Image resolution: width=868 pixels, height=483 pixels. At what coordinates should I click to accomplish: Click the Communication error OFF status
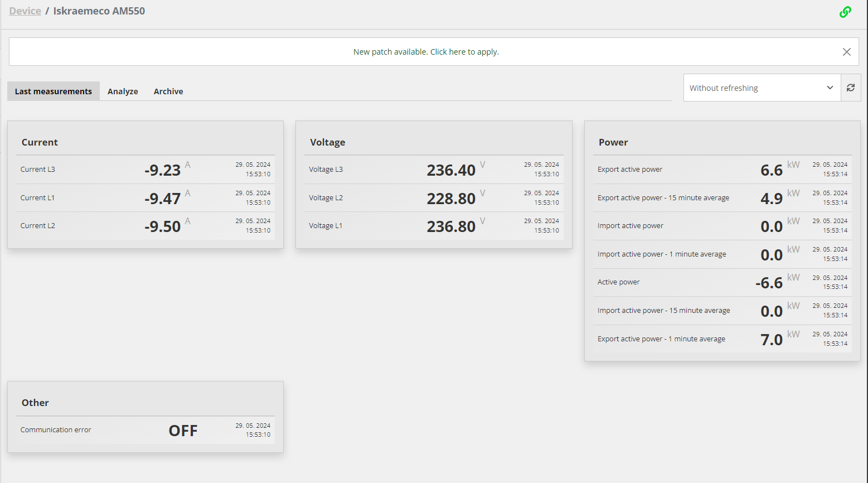183,431
